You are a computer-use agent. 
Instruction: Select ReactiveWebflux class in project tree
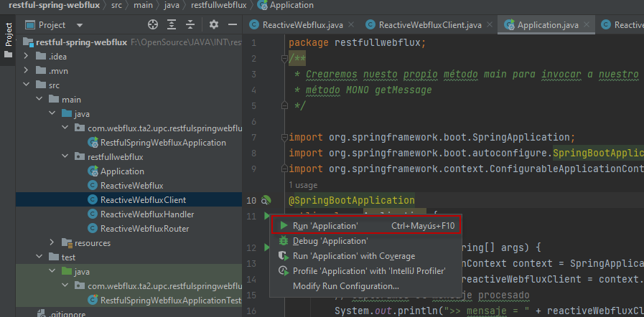tap(125, 185)
